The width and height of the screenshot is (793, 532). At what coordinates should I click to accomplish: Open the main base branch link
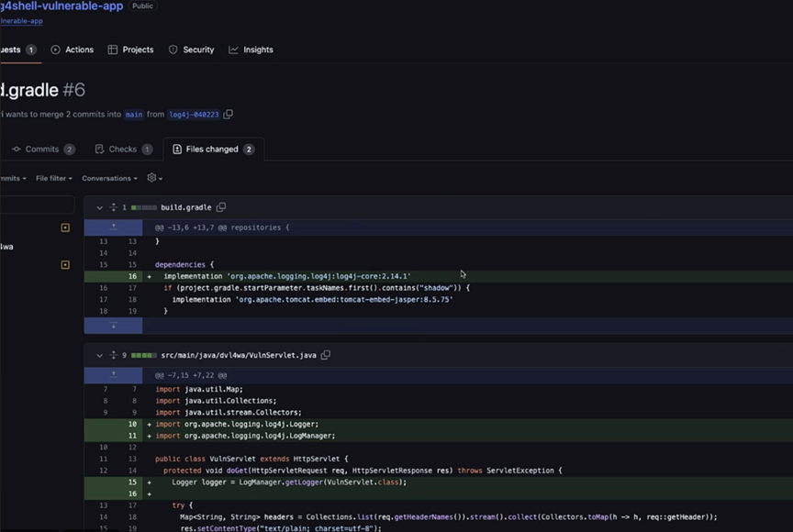pos(133,115)
